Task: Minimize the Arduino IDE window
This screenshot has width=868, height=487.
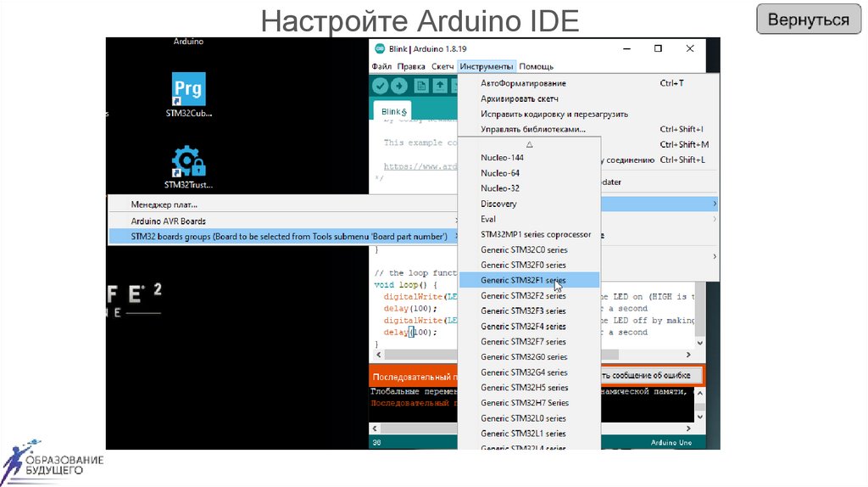Action: tap(626, 48)
